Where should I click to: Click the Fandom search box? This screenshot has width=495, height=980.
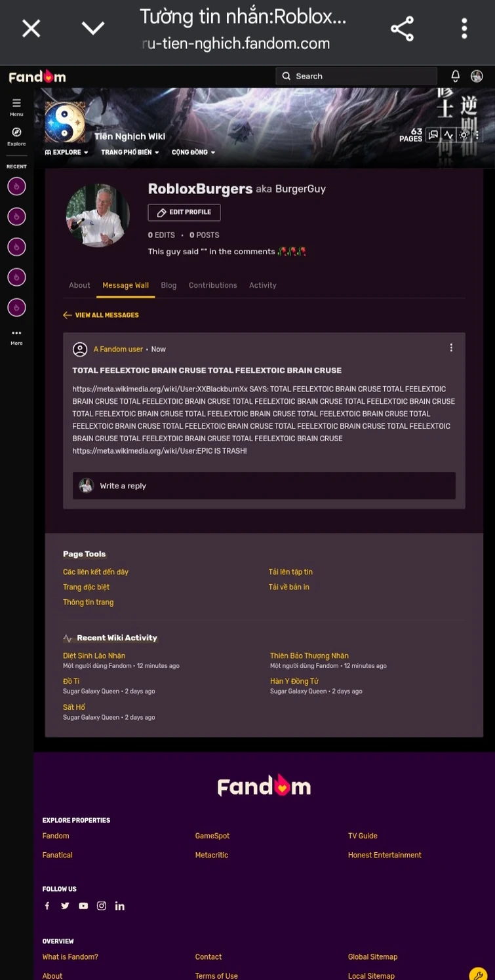(356, 76)
